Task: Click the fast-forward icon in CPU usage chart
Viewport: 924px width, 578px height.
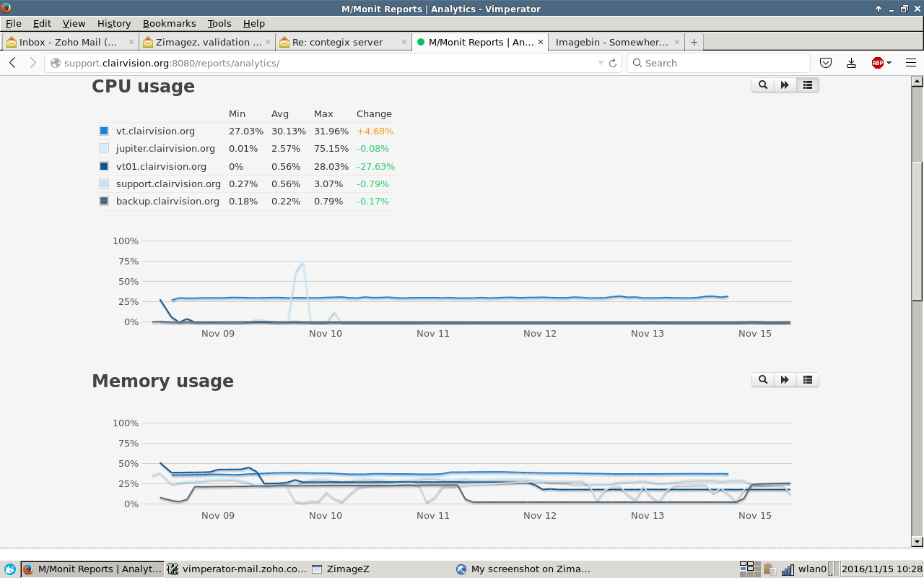Action: click(785, 85)
